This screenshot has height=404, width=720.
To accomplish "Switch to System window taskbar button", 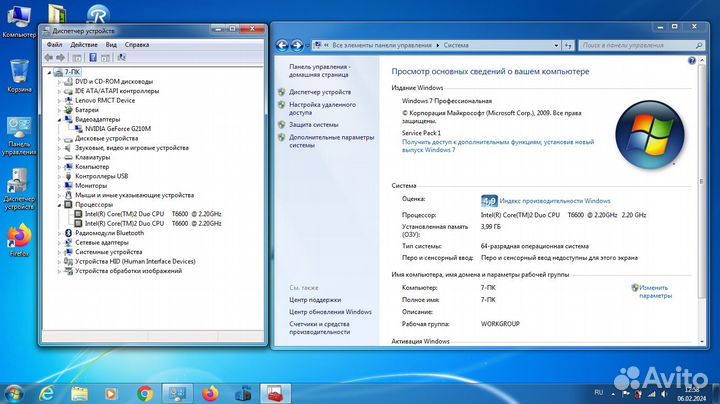I will (x=178, y=394).
